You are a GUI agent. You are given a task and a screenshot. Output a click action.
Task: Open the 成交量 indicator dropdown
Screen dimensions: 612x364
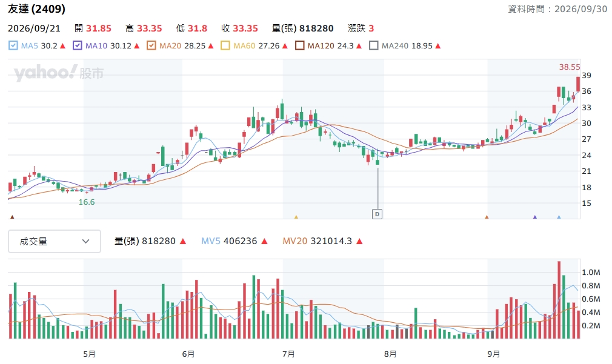tap(55, 242)
